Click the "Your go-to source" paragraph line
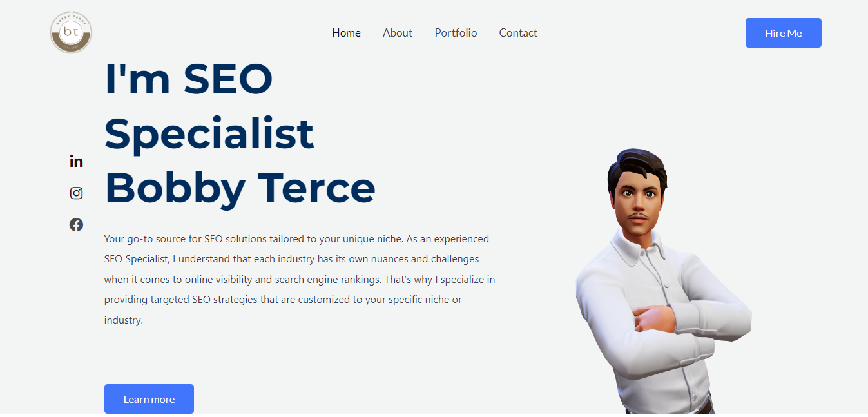Viewport: 868px width, 417px height. pos(296,239)
